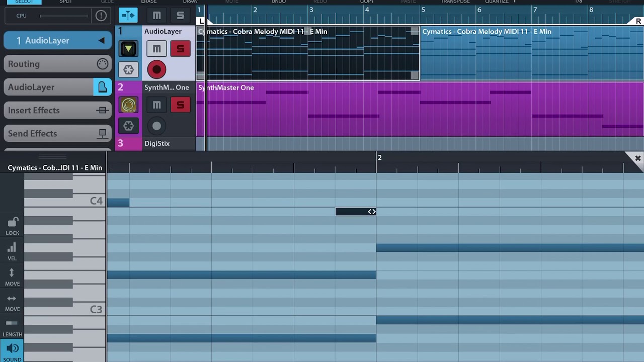Click the CPU load meter bar

click(63, 16)
